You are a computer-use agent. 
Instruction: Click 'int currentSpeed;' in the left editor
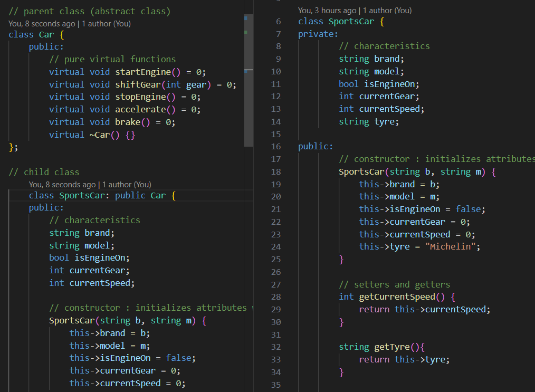92,283
